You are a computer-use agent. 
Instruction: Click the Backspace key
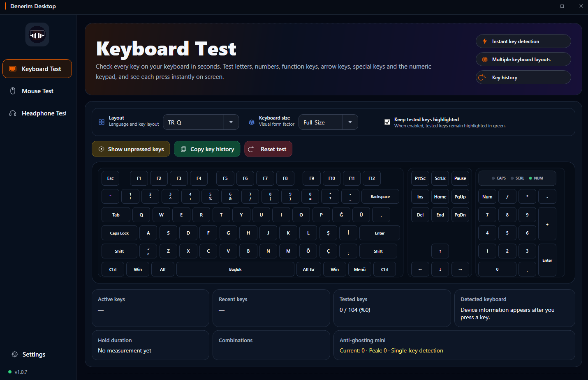(x=380, y=196)
